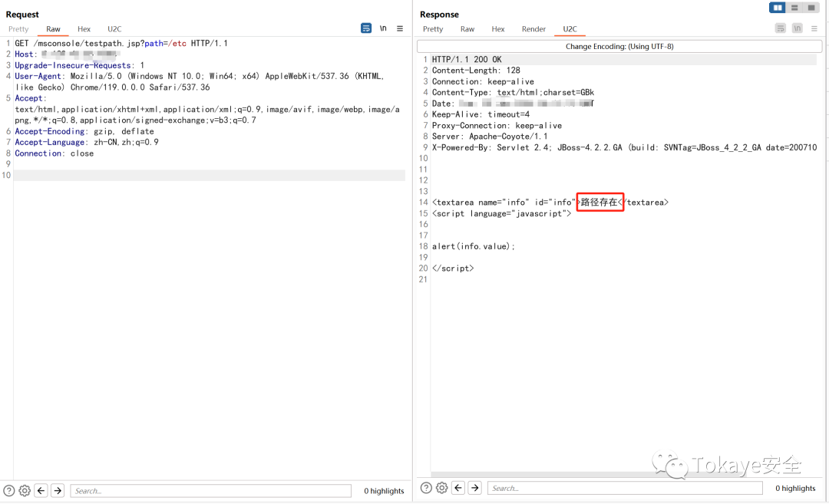Toggle non-printable characters \n in Response panel
Screen dimensions: 829x504
click(798, 28)
